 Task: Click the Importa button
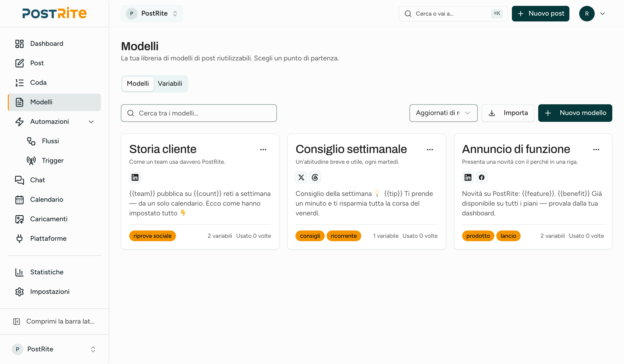[x=508, y=113]
